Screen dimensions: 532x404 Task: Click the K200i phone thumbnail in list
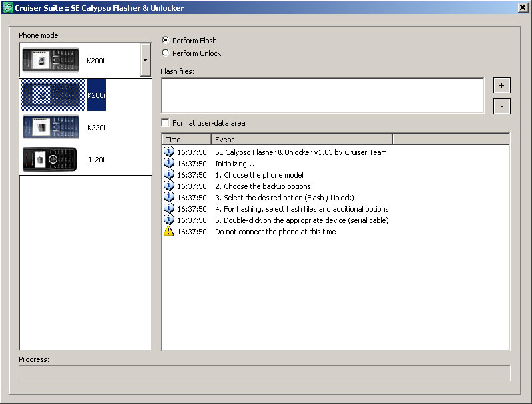coord(53,95)
